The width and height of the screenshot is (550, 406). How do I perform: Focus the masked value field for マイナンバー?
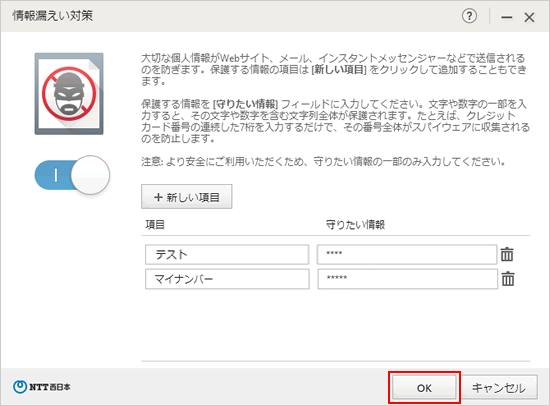(x=408, y=279)
